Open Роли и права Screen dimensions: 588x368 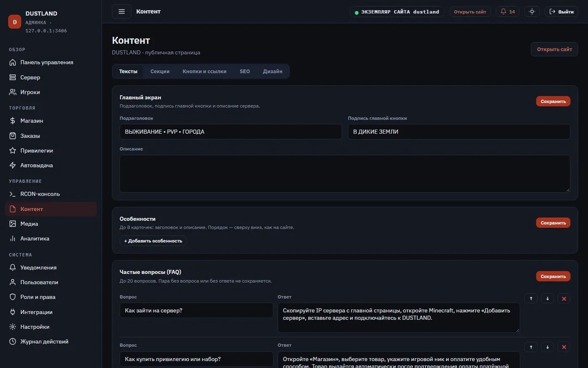[51, 297]
